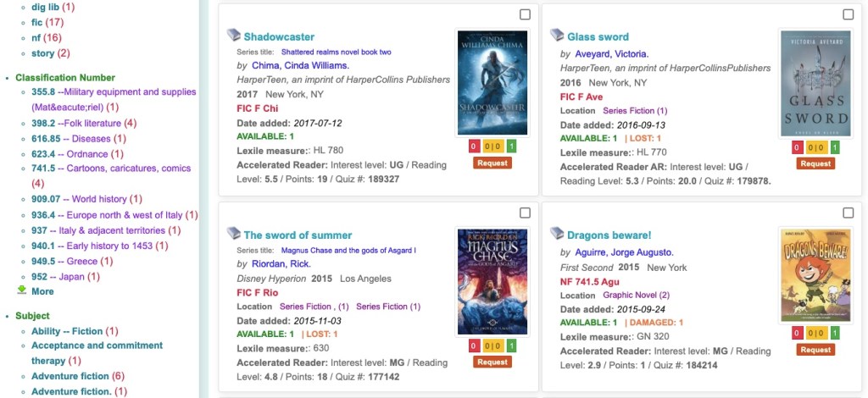Click the book icon beside Glass sword title

(557, 36)
